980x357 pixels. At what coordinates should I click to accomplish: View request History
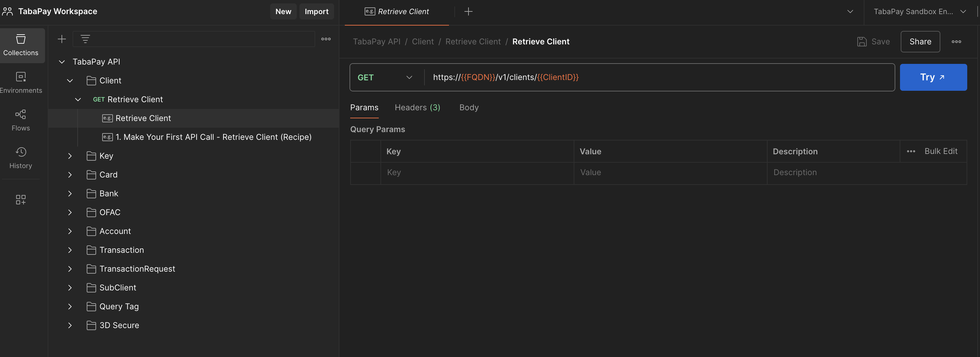tap(21, 157)
